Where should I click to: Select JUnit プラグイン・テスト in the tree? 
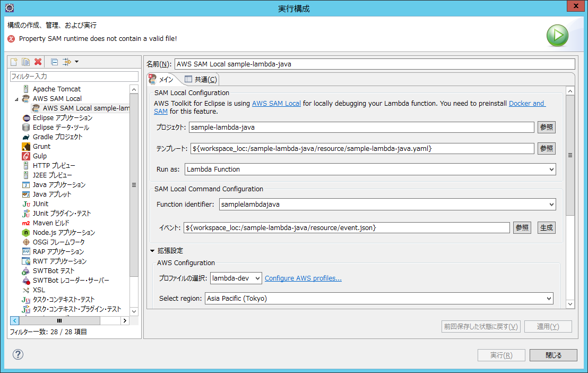62,214
